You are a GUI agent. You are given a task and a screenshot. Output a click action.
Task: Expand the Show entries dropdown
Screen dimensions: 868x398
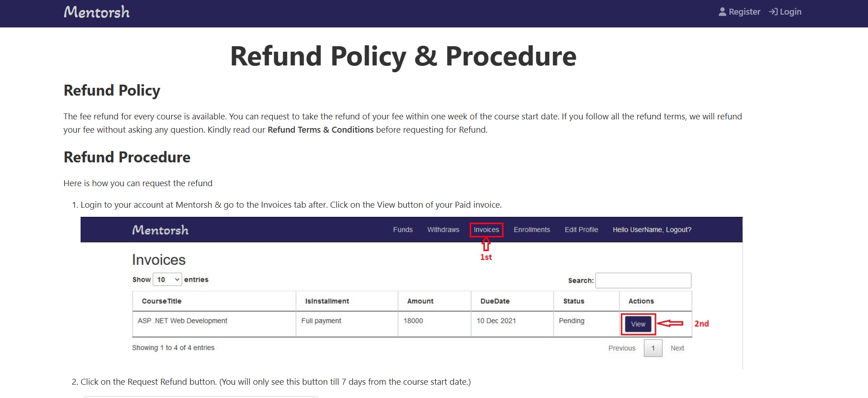[168, 280]
